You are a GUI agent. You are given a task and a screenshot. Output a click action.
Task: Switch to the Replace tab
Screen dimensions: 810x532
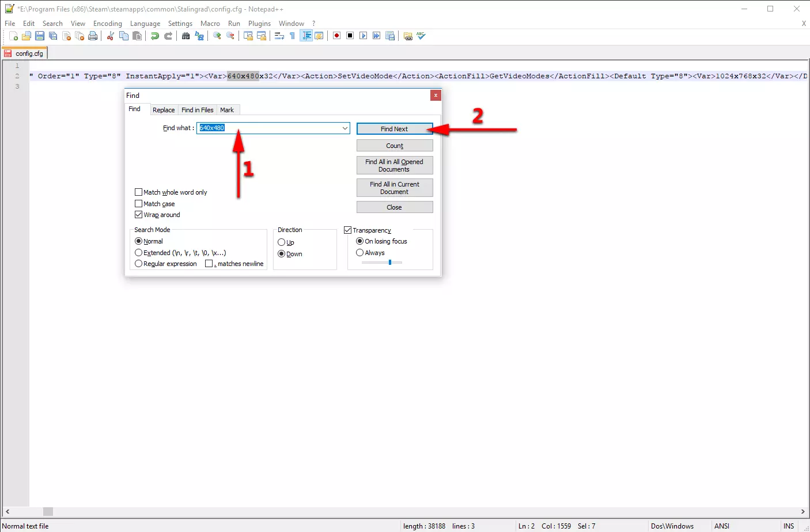pyautogui.click(x=164, y=110)
